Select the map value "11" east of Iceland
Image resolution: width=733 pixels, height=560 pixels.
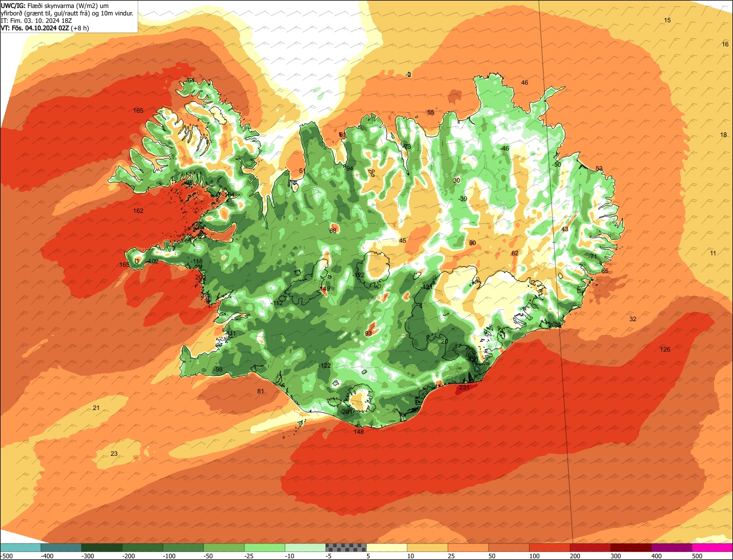click(x=713, y=253)
